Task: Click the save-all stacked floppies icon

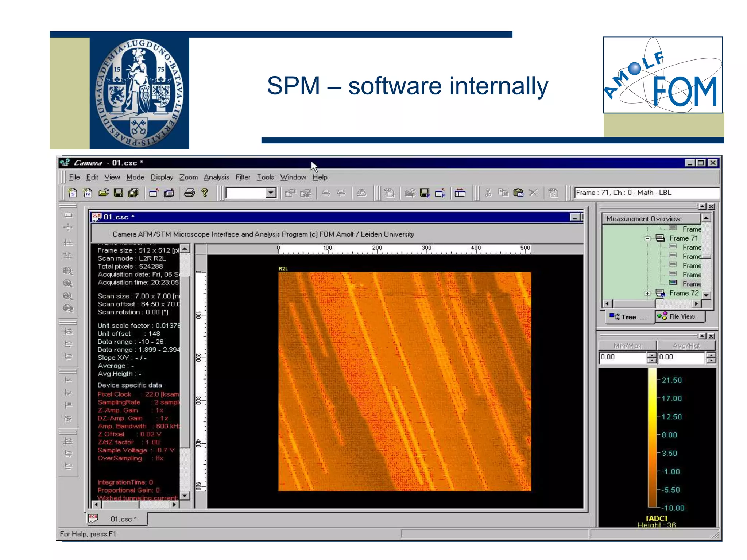Action: click(x=134, y=193)
